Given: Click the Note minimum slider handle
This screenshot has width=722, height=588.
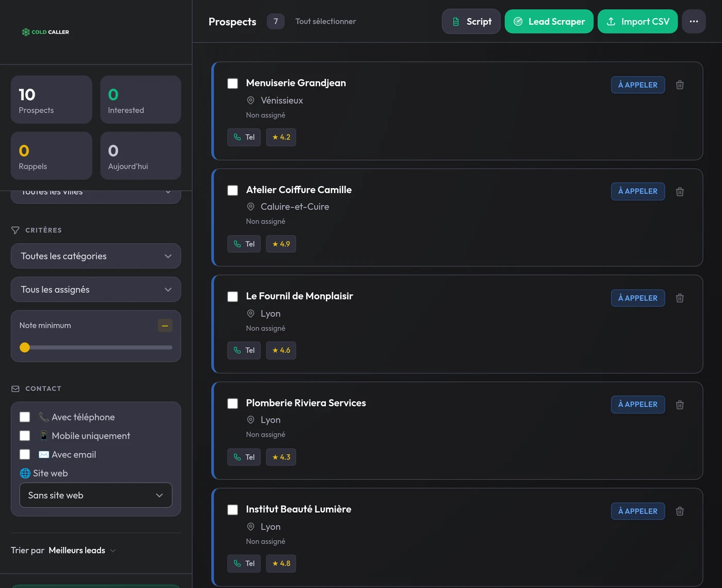Looking at the screenshot, I should [25, 347].
